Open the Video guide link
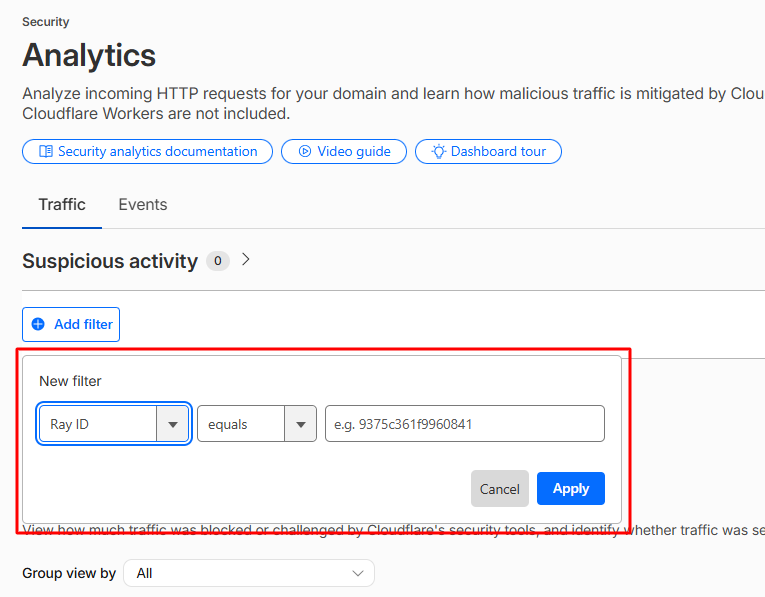Image resolution: width=765 pixels, height=597 pixels. pyautogui.click(x=344, y=152)
